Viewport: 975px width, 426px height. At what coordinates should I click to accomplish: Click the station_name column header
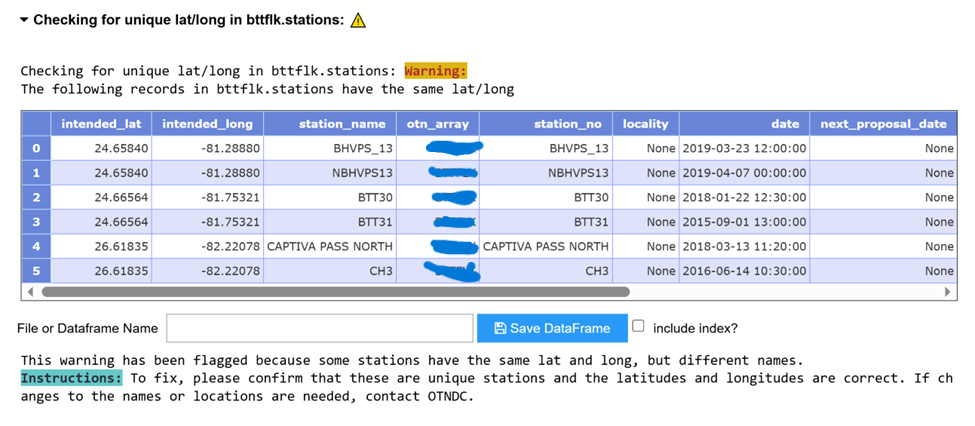[x=330, y=124]
